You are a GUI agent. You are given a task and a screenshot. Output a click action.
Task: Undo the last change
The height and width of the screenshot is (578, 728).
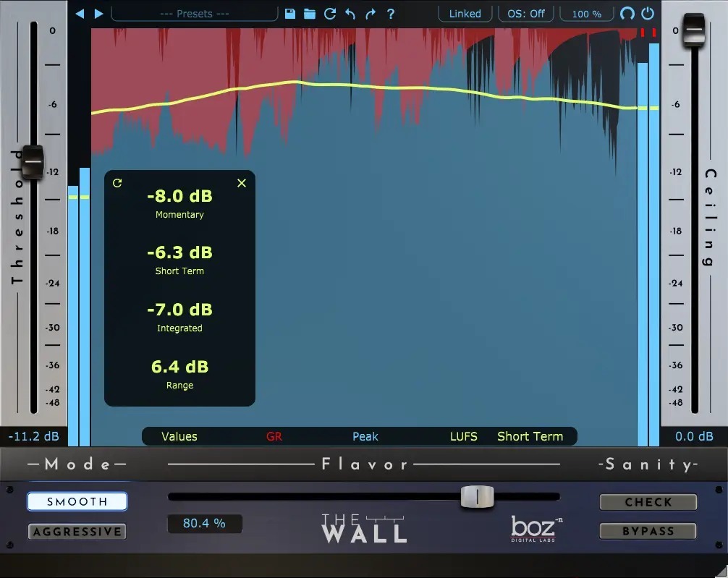pyautogui.click(x=350, y=13)
